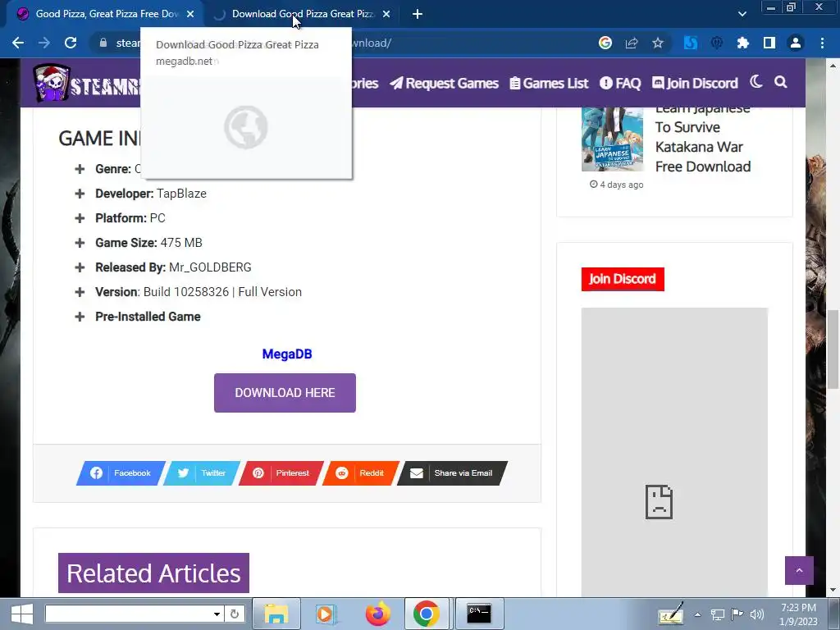Screen dimensions: 840x630
Task: Expand the taskbar address dropdown arrow
Action: coord(217,614)
